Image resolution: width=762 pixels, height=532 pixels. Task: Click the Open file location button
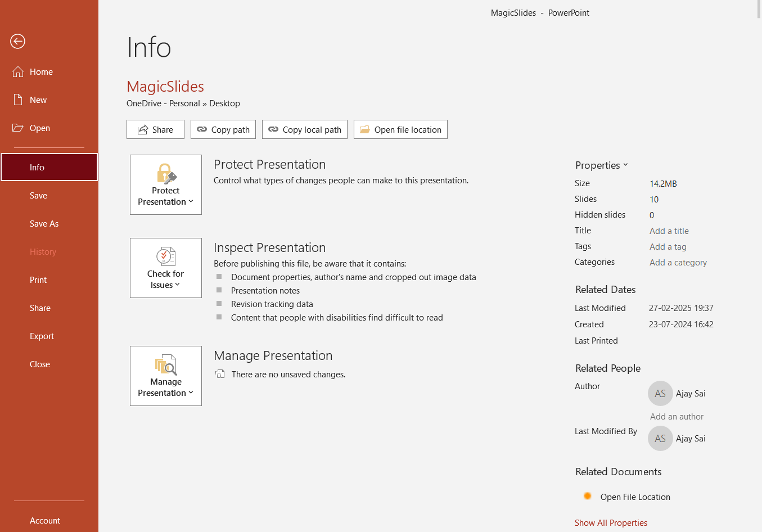[400, 129]
